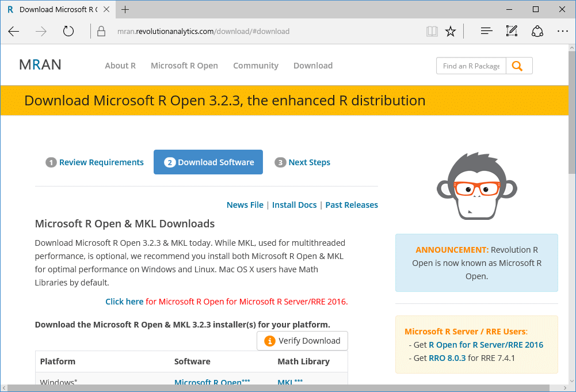Open the About R menu
The height and width of the screenshot is (392, 576).
tap(120, 66)
